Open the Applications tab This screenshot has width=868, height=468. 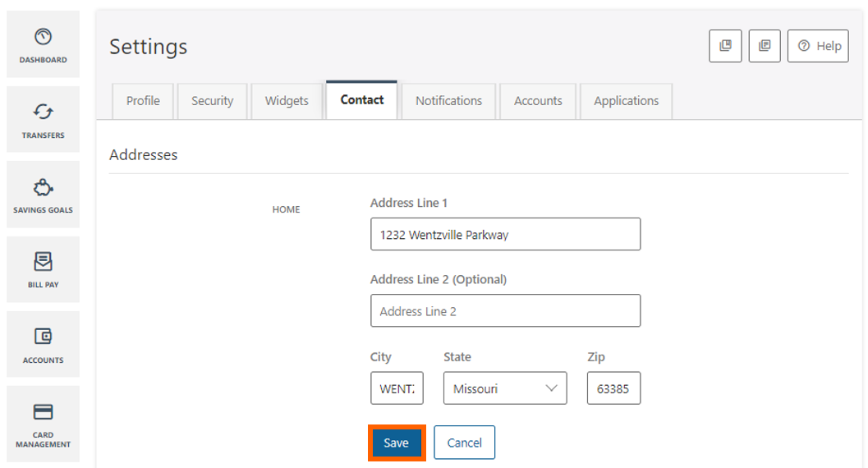tap(626, 101)
